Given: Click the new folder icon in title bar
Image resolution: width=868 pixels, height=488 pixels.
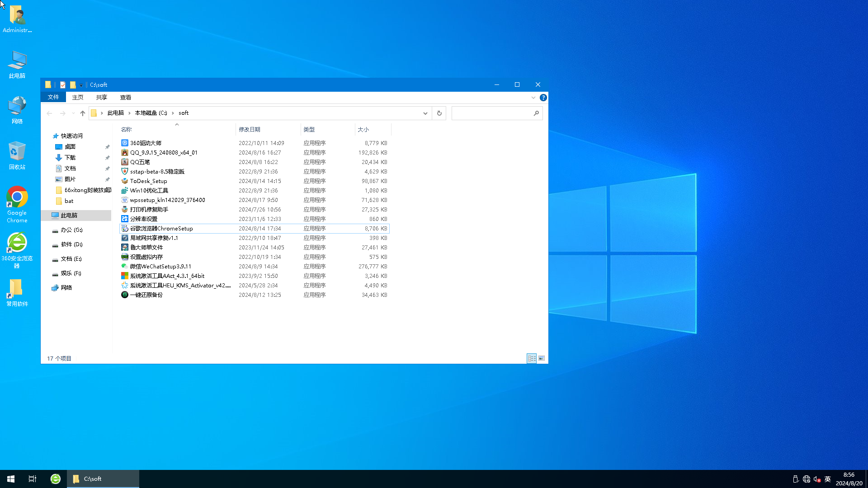Looking at the screenshot, I should (73, 84).
